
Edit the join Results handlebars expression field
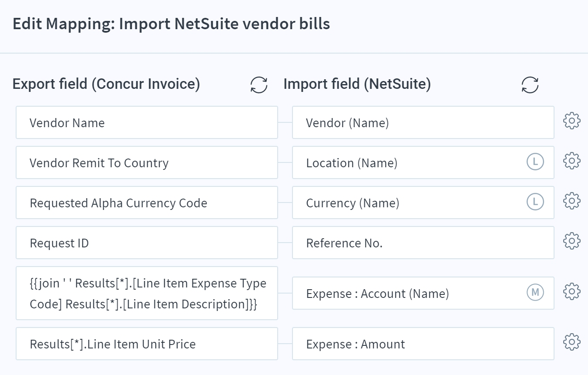point(147,293)
